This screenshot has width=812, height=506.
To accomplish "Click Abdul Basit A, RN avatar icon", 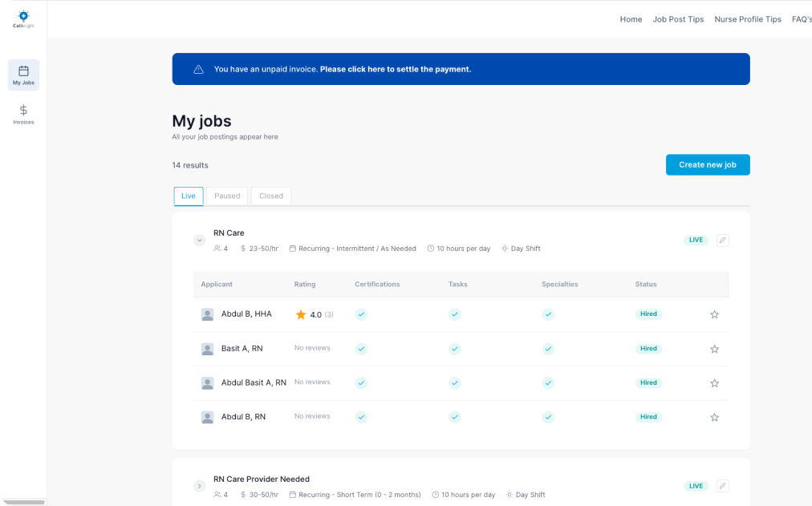I will 207,383.
